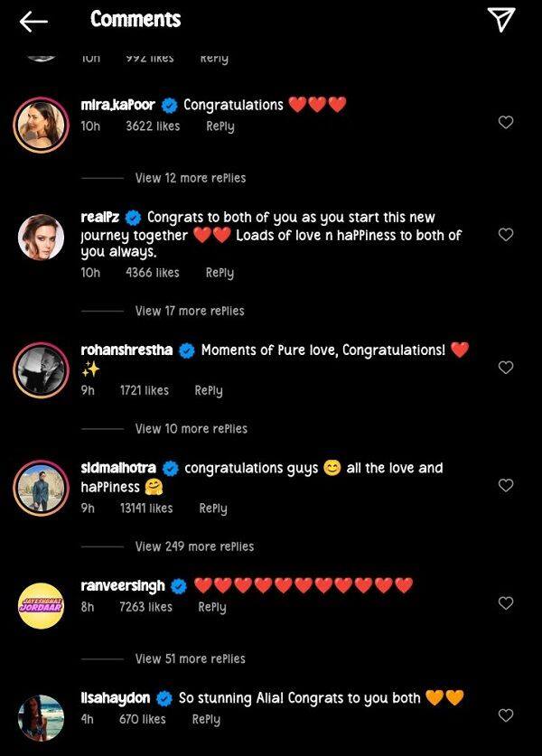This screenshot has width=542, height=756.
Task: Like mira.kapoor's Congratulations comment
Action: (x=506, y=122)
